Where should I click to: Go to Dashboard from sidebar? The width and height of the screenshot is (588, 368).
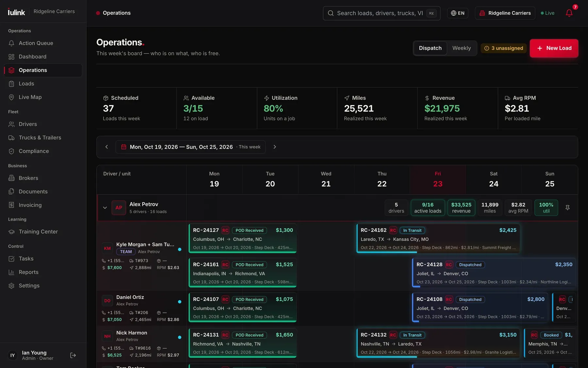click(x=43, y=57)
